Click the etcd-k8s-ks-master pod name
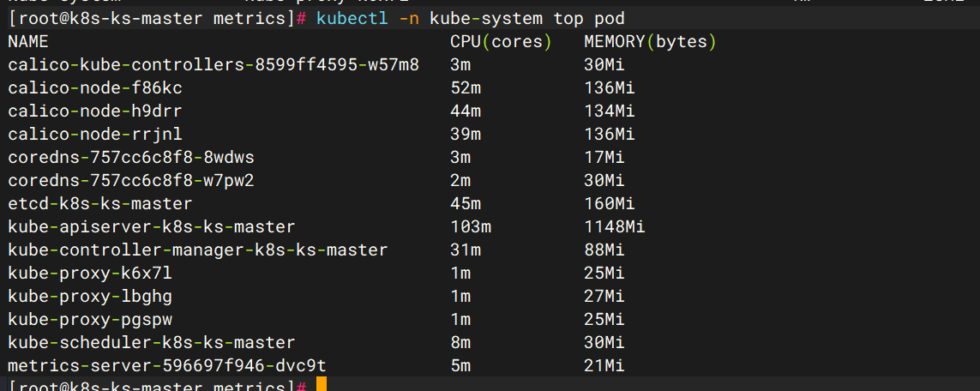Screen dimensions: 980x391 [100, 203]
